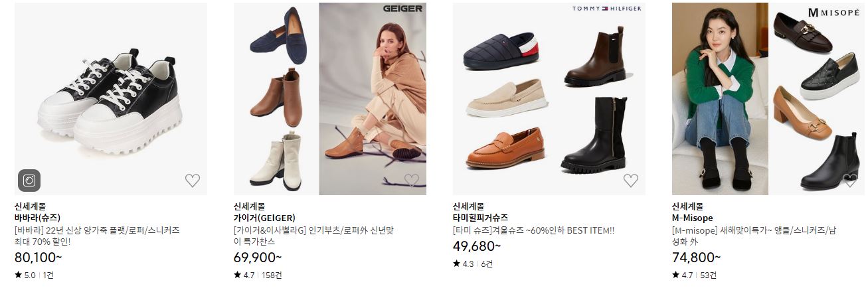Toggle wishlist heart on GEIGER product

pos(412,180)
